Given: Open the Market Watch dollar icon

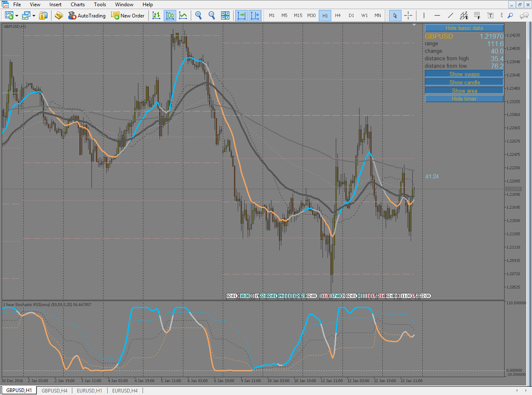Looking at the screenshot, I should [43, 16].
